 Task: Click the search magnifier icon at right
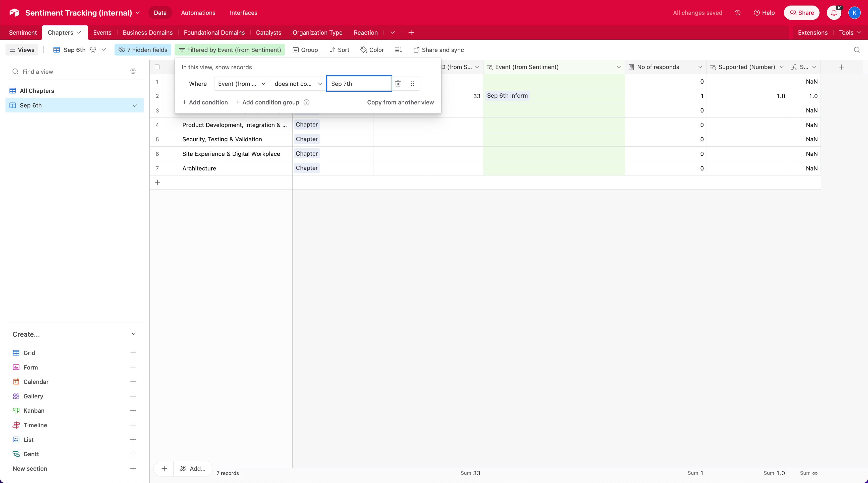click(857, 50)
